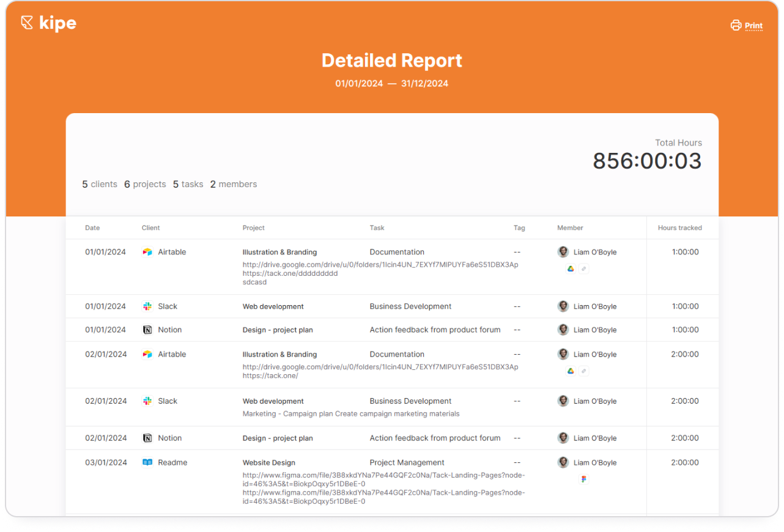
Task: Click the Member column header
Action: click(x=570, y=227)
